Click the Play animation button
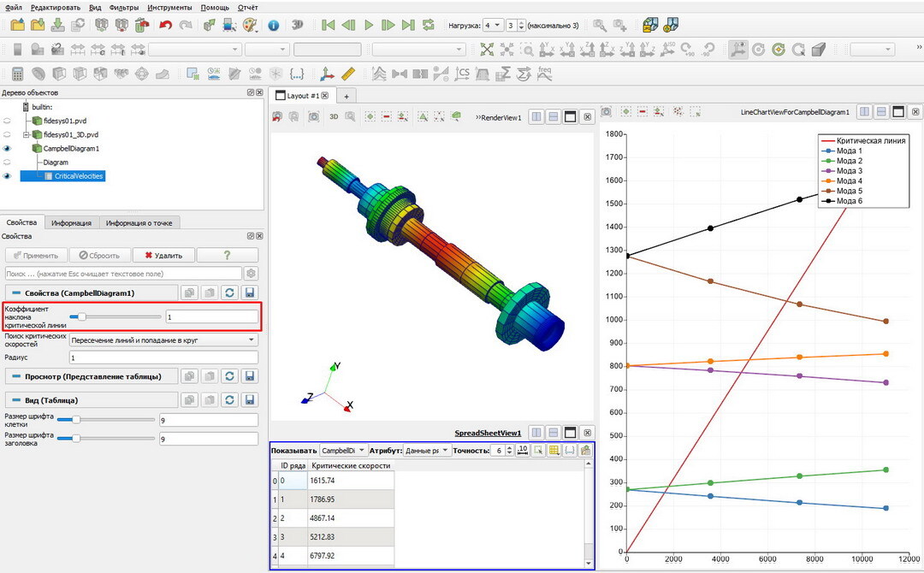The image size is (924, 573). point(369,25)
